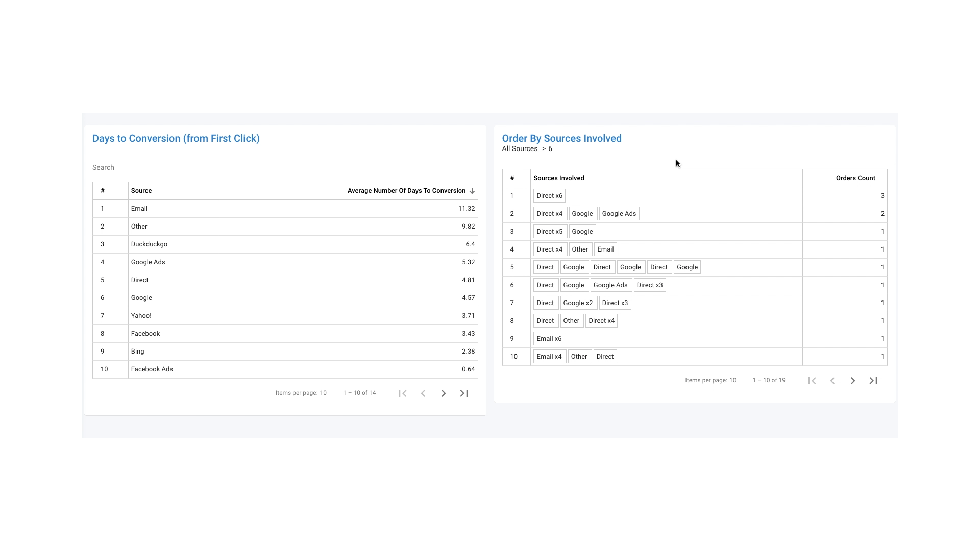
Task: Click the Email x6 source tag
Action: pos(549,339)
